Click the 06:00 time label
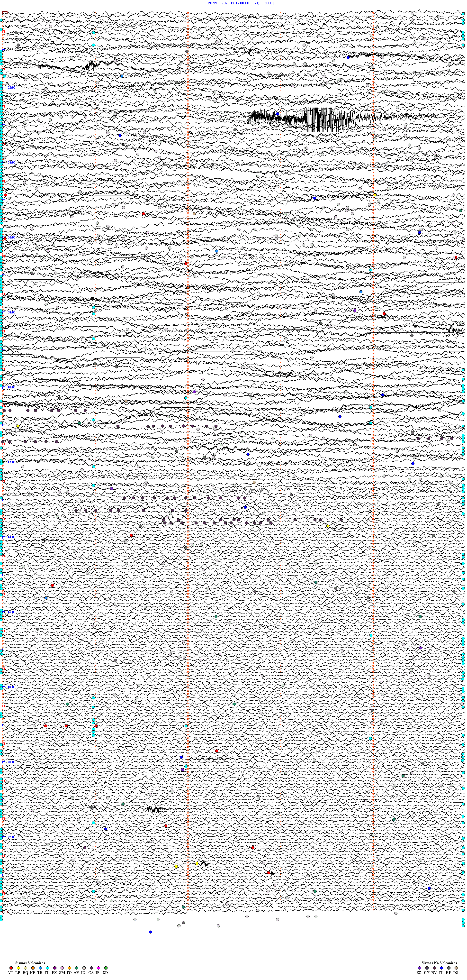Screen dimensions: 467x980 pos(11,237)
